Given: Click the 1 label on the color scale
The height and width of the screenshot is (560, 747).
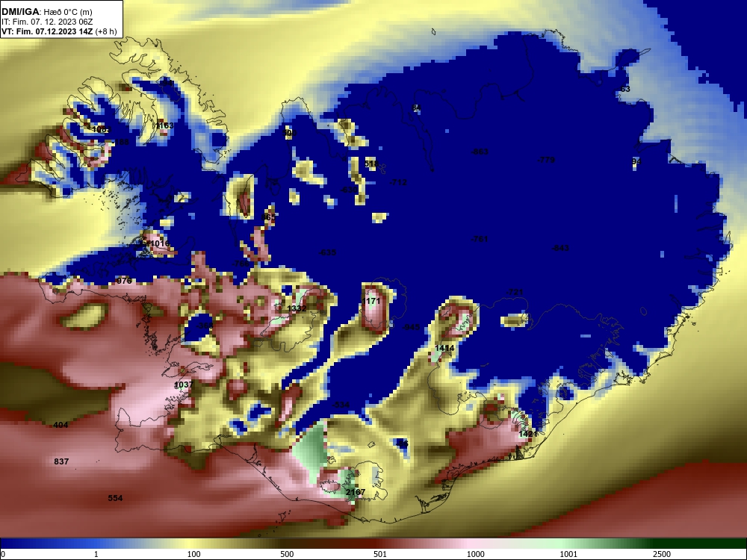Looking at the screenshot, I should coord(96,554).
